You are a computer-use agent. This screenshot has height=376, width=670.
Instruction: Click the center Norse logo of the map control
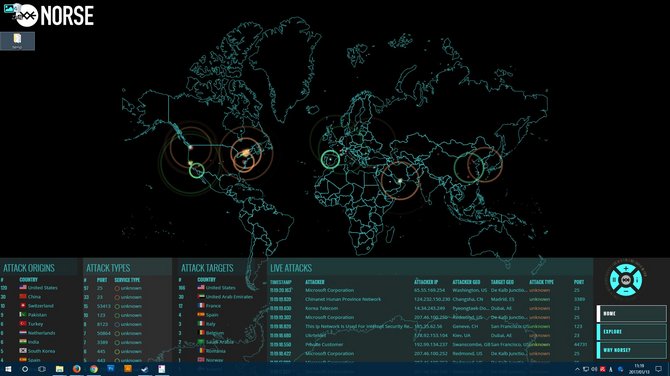click(x=626, y=280)
